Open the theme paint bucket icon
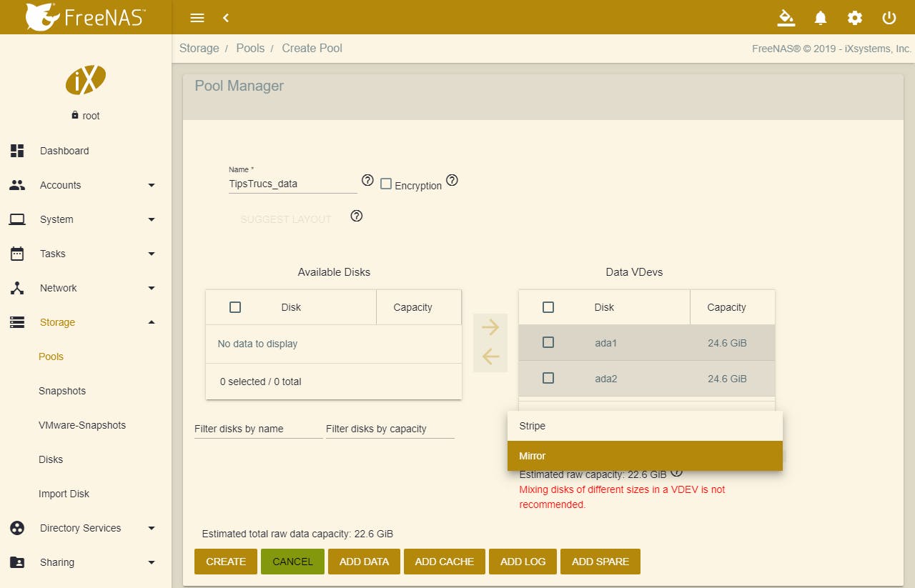 pos(786,18)
